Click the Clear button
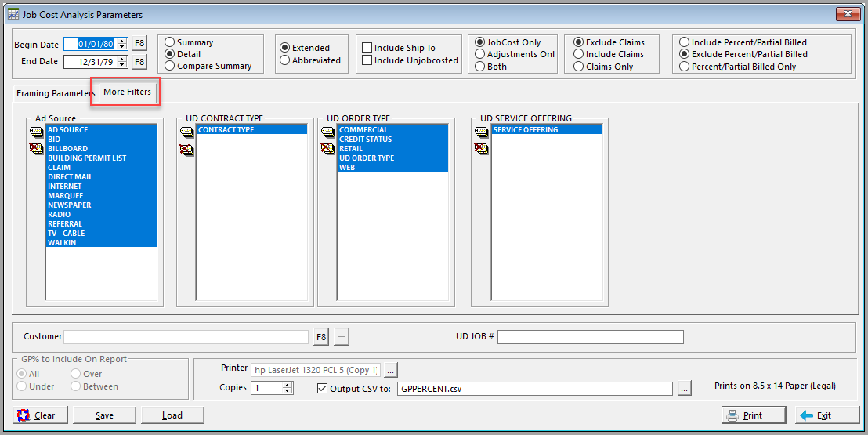 click(x=40, y=415)
